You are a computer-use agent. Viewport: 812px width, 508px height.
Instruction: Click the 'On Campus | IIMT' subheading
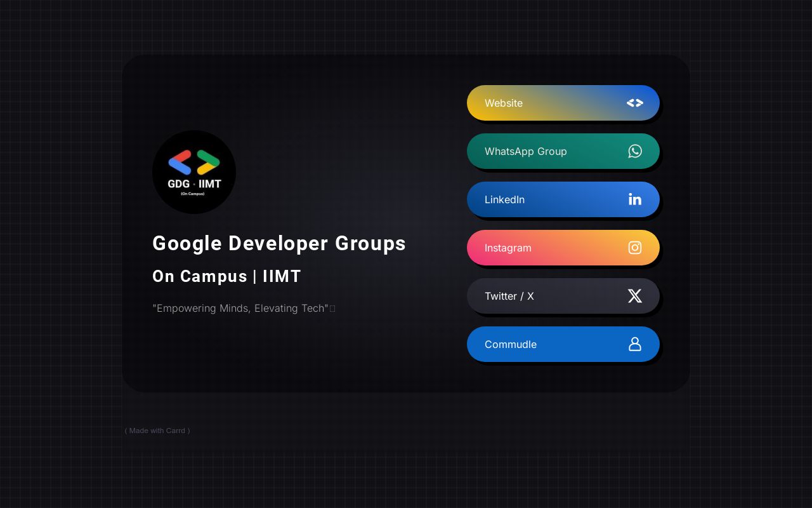point(226,276)
